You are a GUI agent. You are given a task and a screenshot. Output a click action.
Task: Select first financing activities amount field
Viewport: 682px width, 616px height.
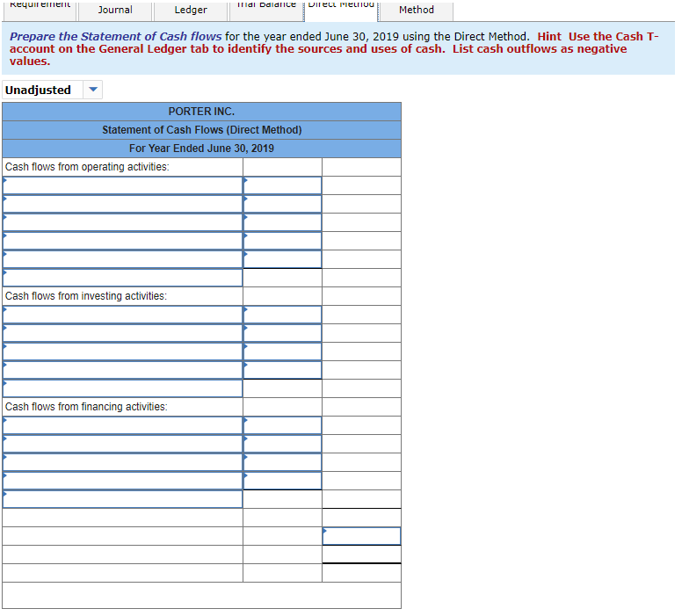[282, 425]
